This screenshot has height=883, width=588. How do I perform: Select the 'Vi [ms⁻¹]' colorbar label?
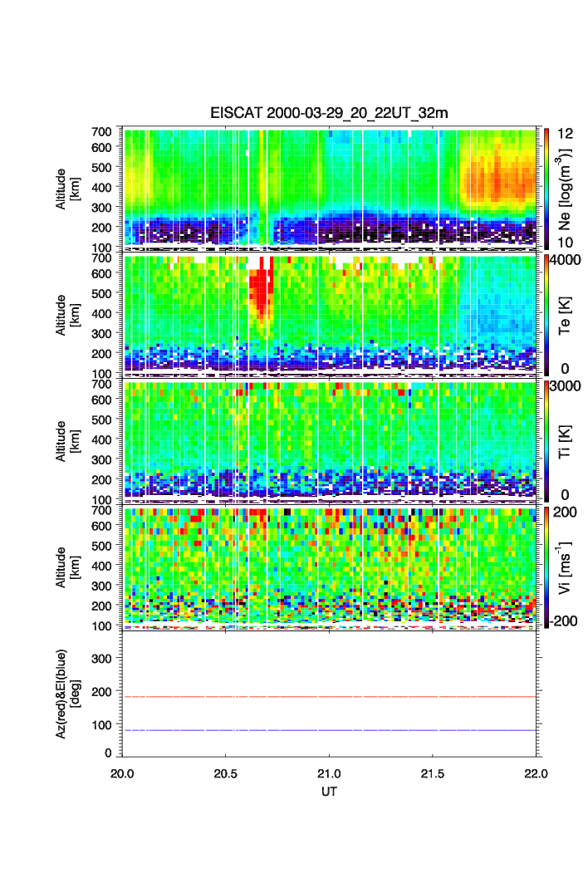coord(568,567)
